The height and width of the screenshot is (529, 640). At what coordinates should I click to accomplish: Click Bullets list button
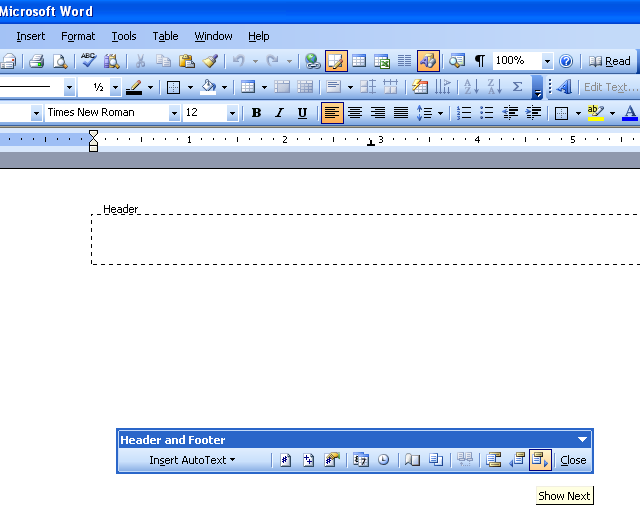pos(487,113)
